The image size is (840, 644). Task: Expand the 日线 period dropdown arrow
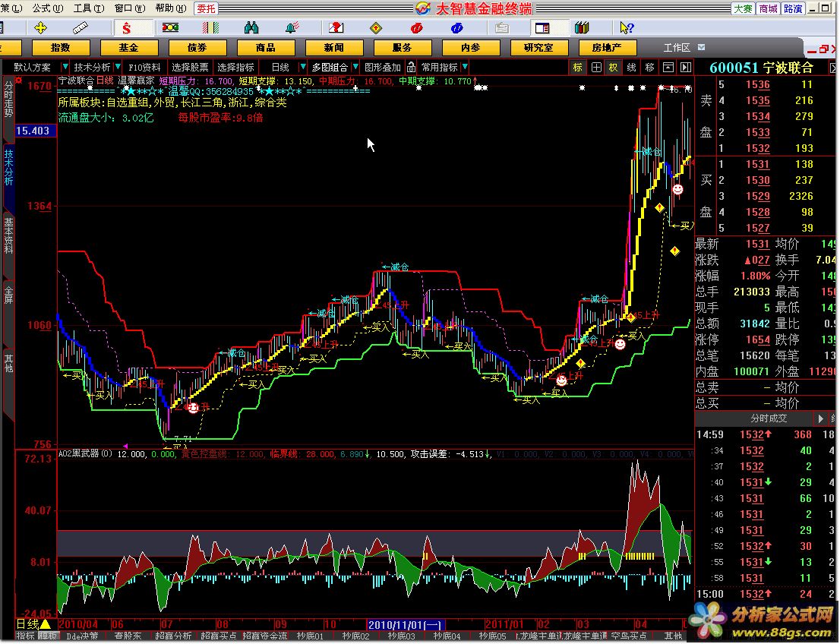pyautogui.click(x=303, y=67)
